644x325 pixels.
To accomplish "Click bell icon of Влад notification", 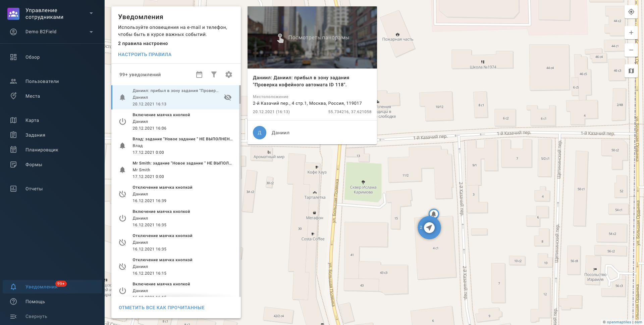I will pos(122,146).
